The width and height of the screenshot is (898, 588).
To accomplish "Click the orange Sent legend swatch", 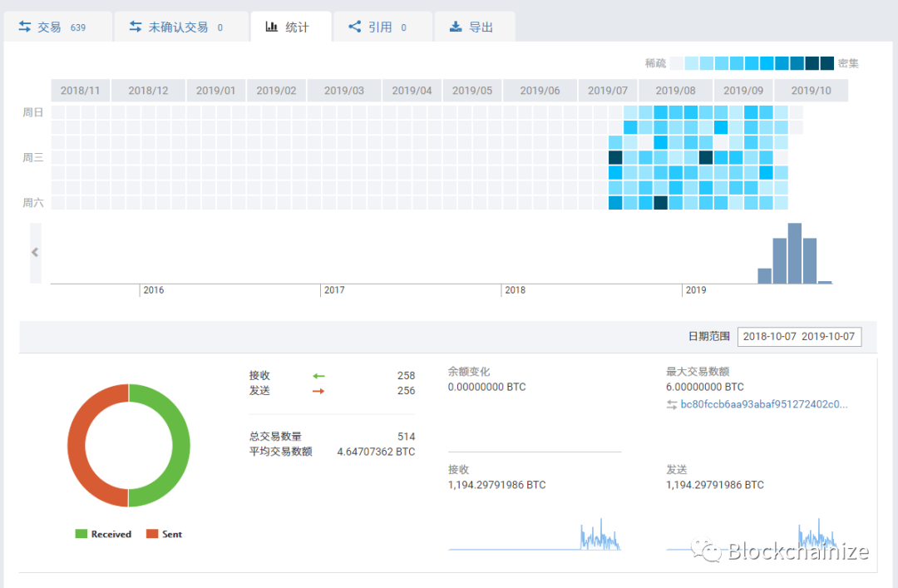I will point(152,534).
